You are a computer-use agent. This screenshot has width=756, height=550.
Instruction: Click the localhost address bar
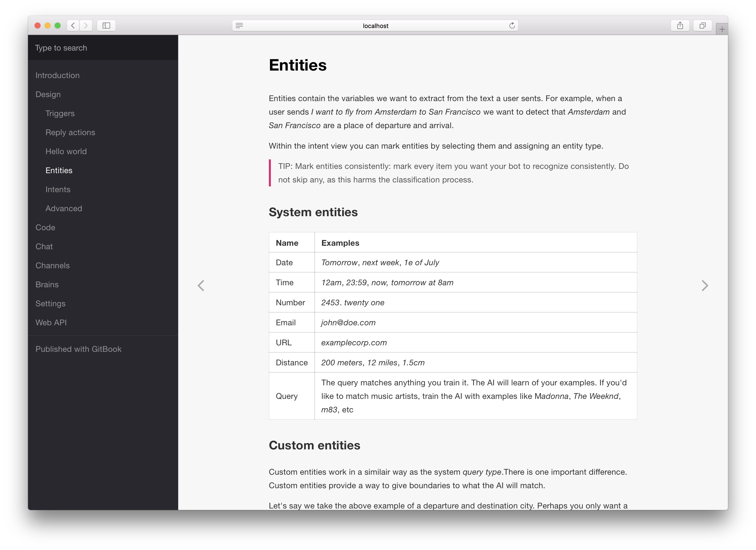coord(375,26)
